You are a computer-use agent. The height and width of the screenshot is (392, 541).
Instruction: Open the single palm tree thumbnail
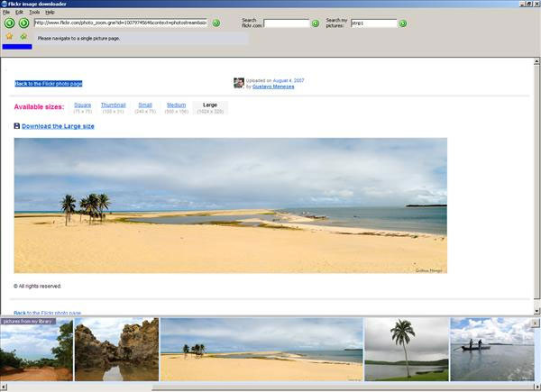407,350
